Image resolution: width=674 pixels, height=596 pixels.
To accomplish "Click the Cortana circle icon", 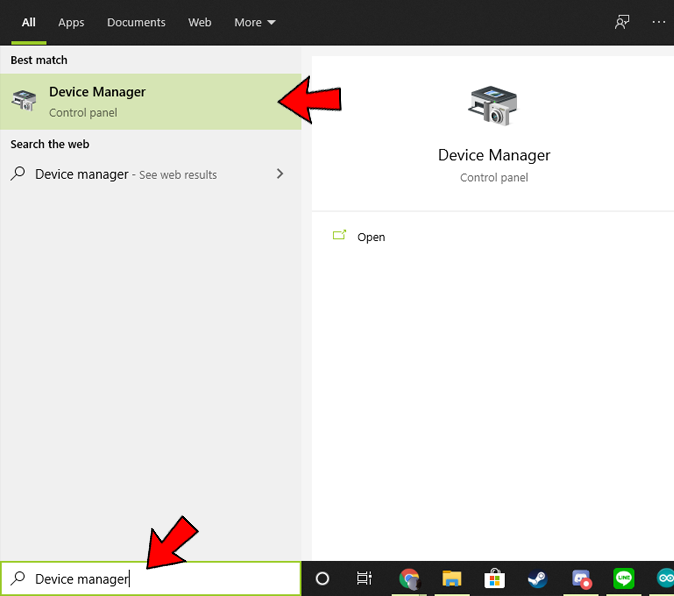I will (x=322, y=578).
